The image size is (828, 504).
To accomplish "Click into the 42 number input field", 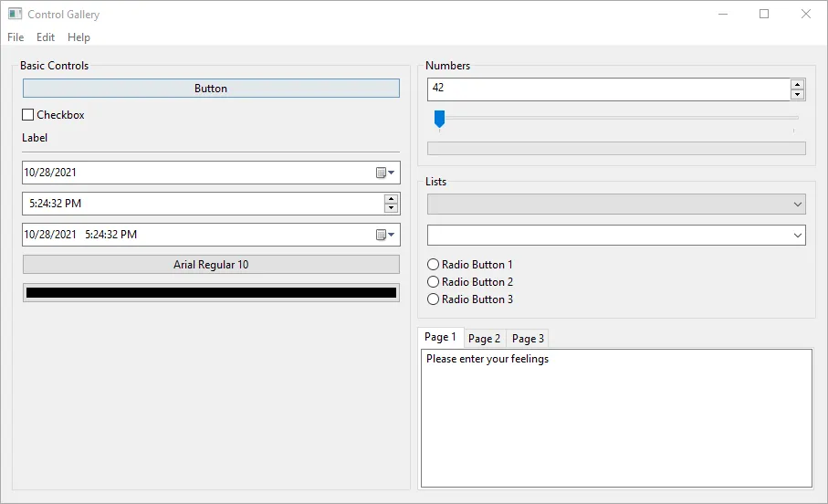I will coord(608,89).
